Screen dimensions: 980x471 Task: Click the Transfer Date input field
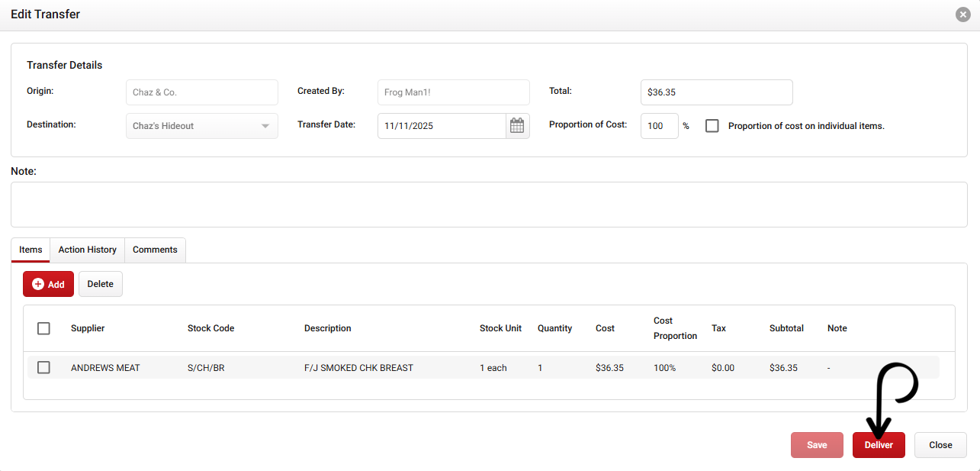coord(441,126)
